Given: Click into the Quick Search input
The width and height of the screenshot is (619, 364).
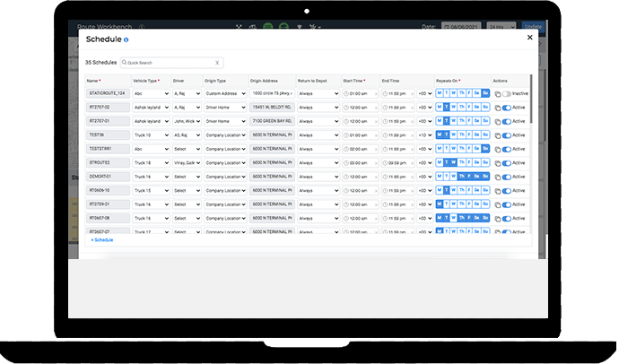Looking at the screenshot, I should tap(170, 64).
